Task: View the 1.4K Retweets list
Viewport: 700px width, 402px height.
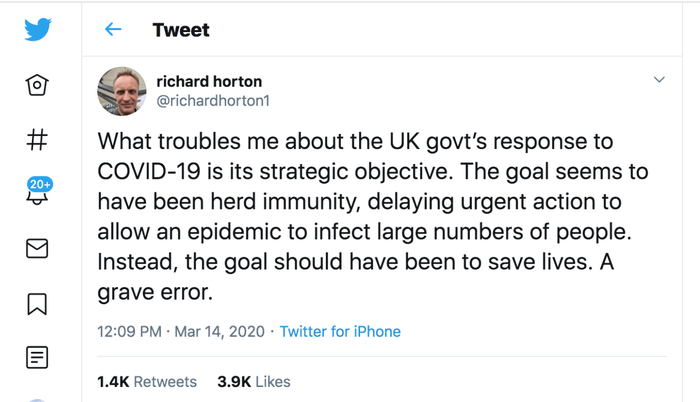Action: (146, 381)
